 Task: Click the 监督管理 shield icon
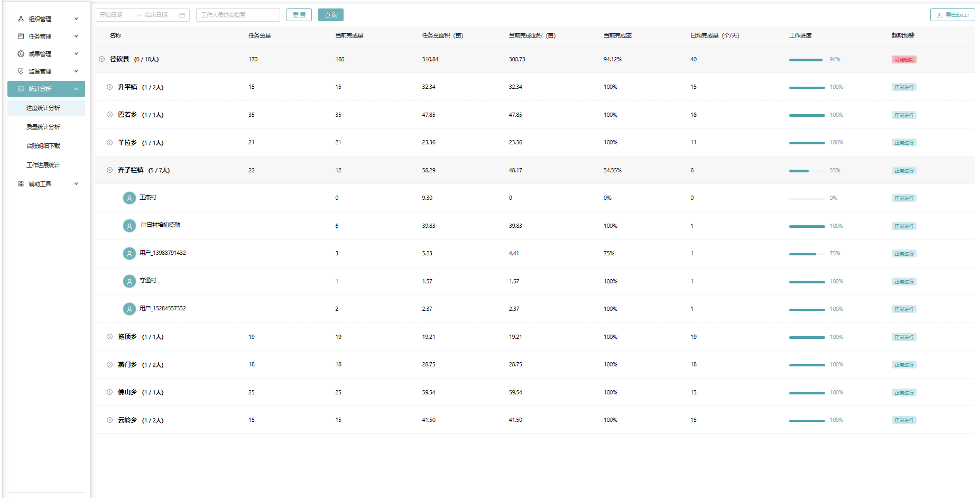pos(21,71)
